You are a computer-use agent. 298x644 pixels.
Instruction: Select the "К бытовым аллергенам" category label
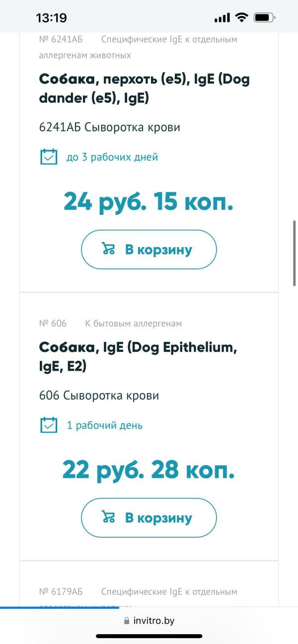pyautogui.click(x=134, y=323)
